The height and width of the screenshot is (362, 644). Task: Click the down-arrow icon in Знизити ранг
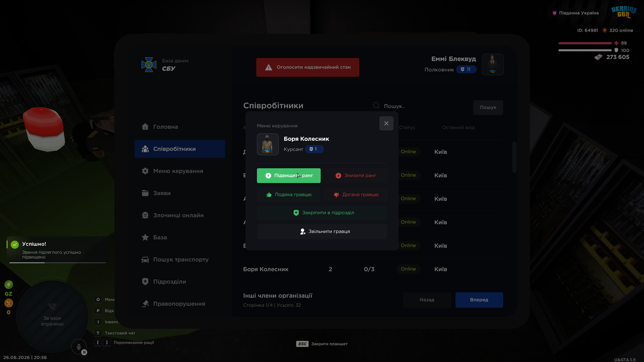338,175
